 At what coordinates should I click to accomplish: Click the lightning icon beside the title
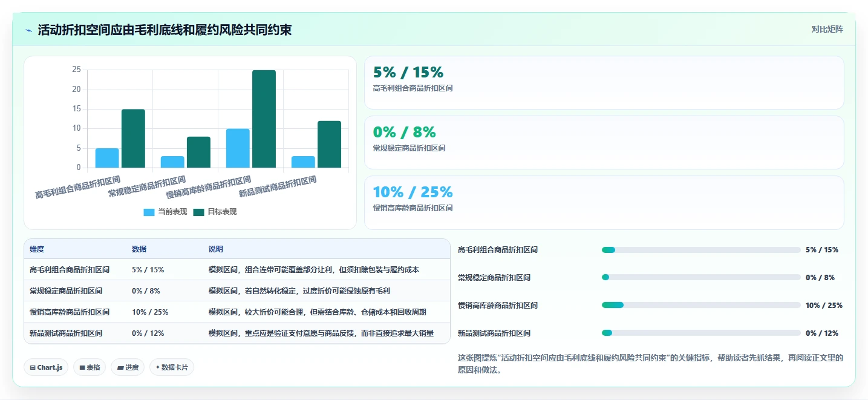[28, 30]
